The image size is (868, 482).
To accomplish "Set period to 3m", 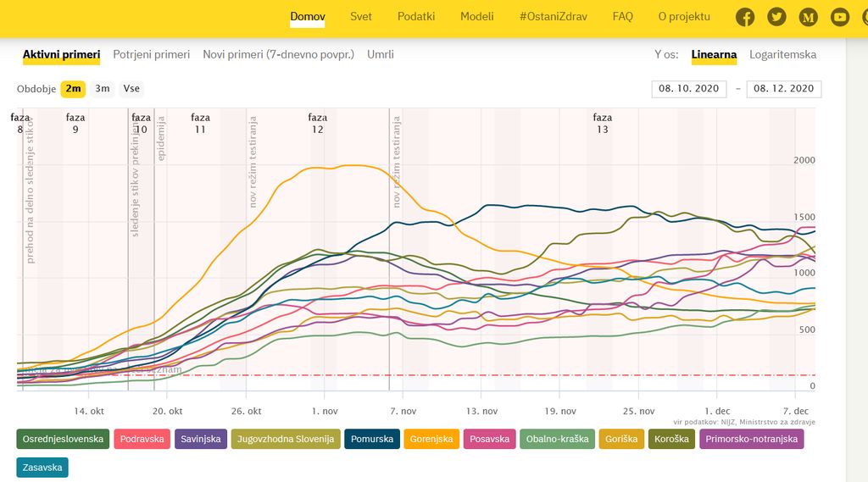I will click(103, 88).
